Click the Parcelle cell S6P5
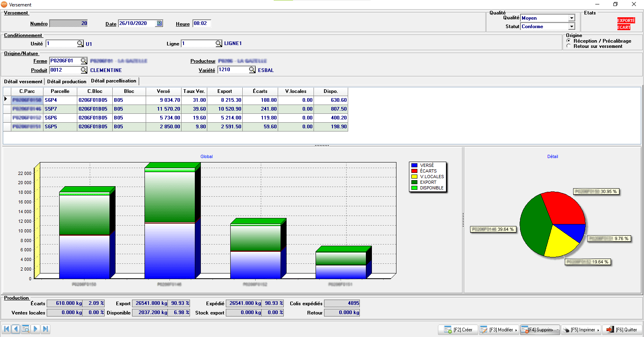 (60, 127)
